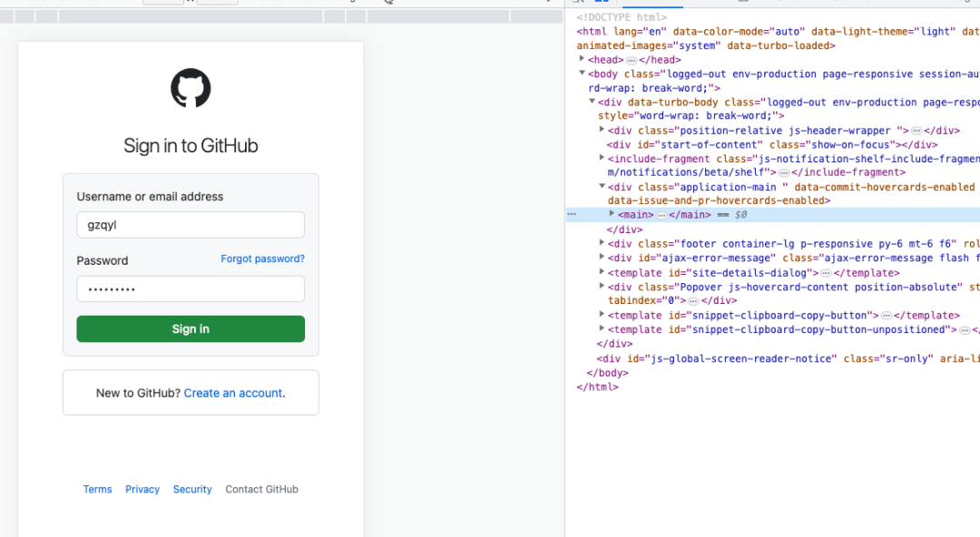This screenshot has width=980, height=537.
Task: Click the 'Username or email address' label
Action: [x=150, y=197]
